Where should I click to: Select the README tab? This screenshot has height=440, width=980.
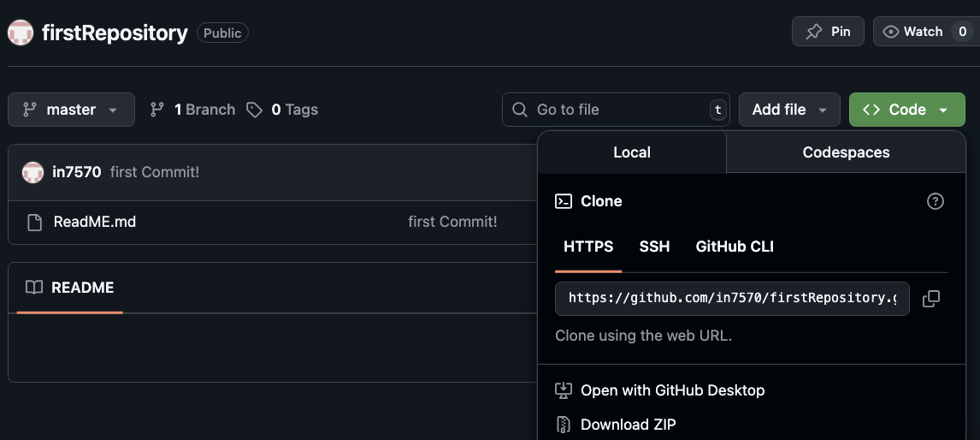[x=69, y=288]
